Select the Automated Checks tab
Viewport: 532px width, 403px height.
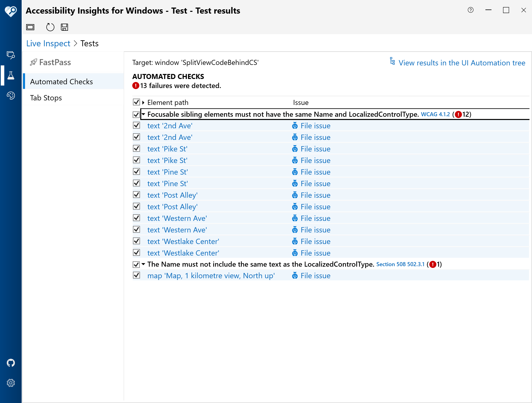pos(73,82)
